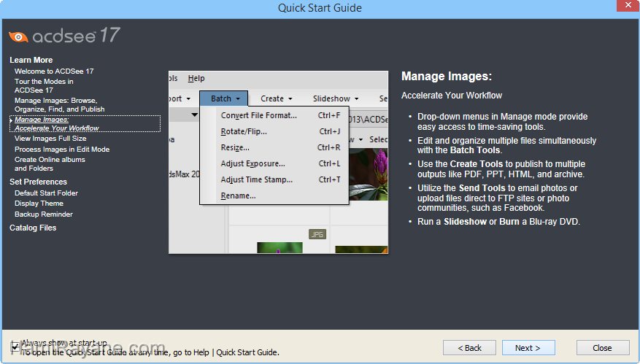Toggle Always show at start-up checkbox
Image resolution: width=640 pixels, height=364 pixels.
15,346
